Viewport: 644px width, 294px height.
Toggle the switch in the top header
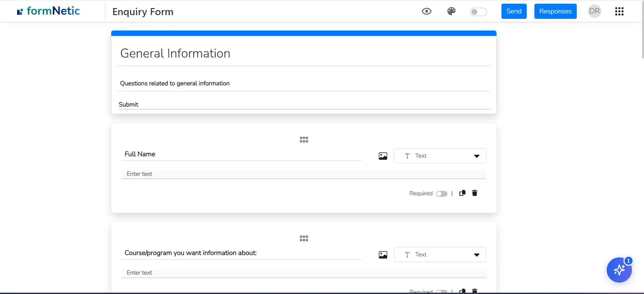478,12
